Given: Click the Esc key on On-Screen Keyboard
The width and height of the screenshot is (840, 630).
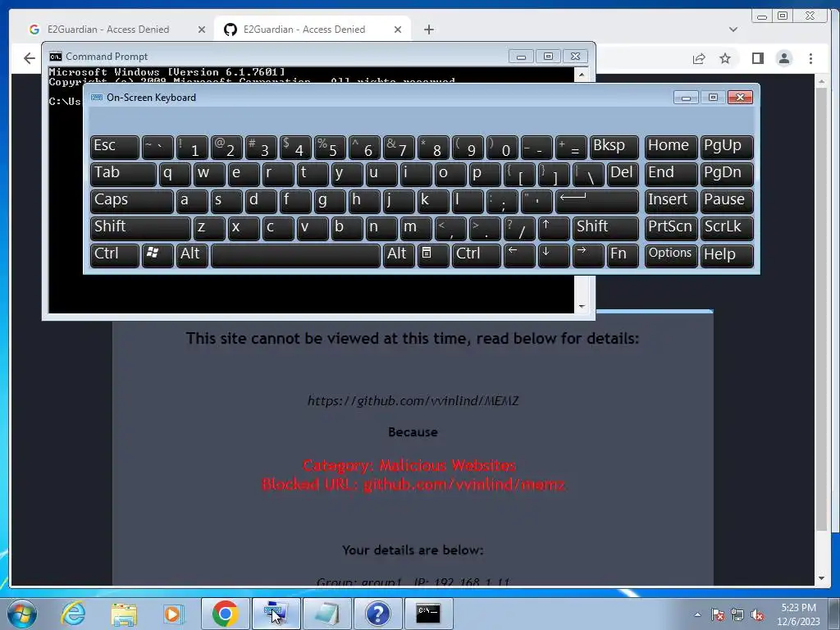Looking at the screenshot, I should tap(115, 147).
